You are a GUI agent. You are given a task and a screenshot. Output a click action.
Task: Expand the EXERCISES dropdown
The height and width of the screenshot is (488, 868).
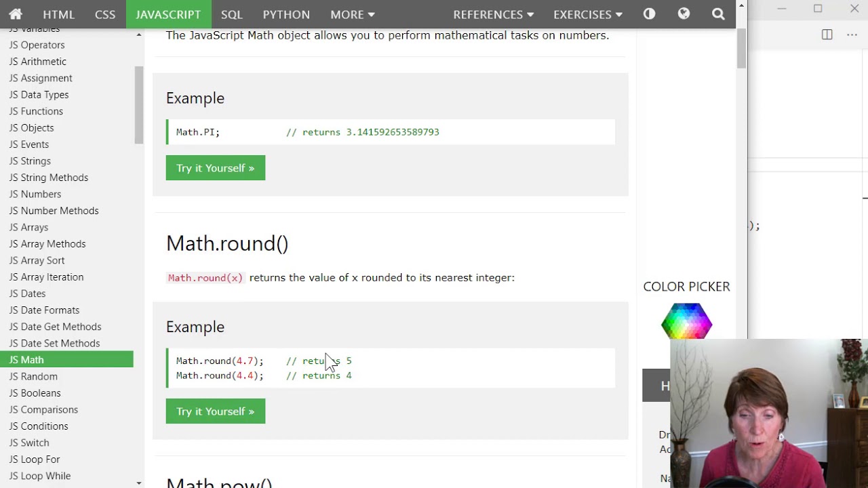click(x=587, y=14)
